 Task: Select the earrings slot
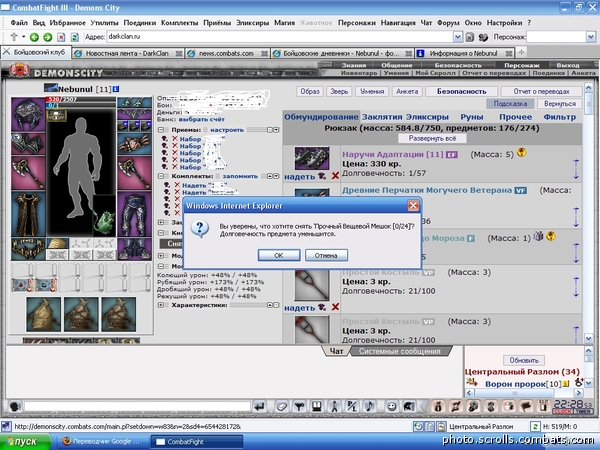pyautogui.click(x=134, y=102)
